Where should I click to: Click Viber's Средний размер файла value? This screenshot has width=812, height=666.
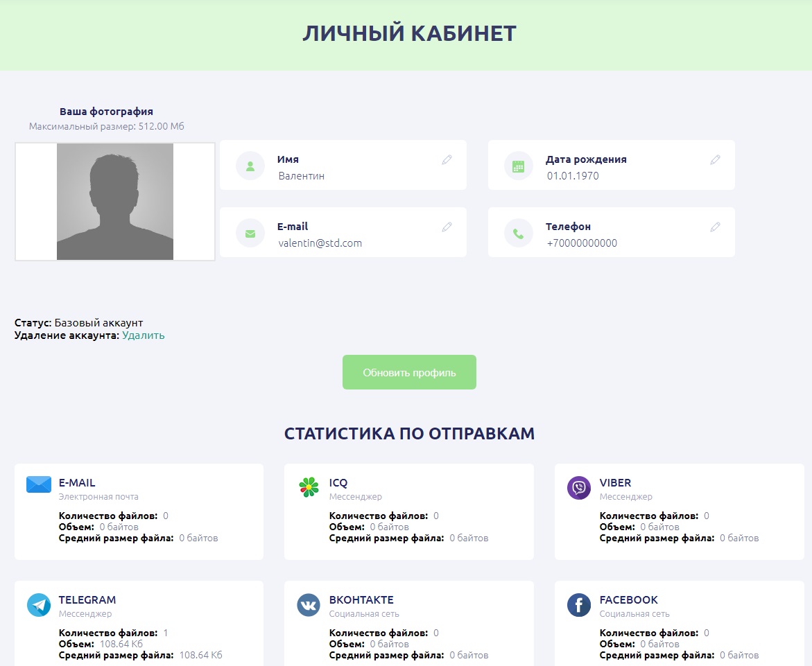coord(739,538)
